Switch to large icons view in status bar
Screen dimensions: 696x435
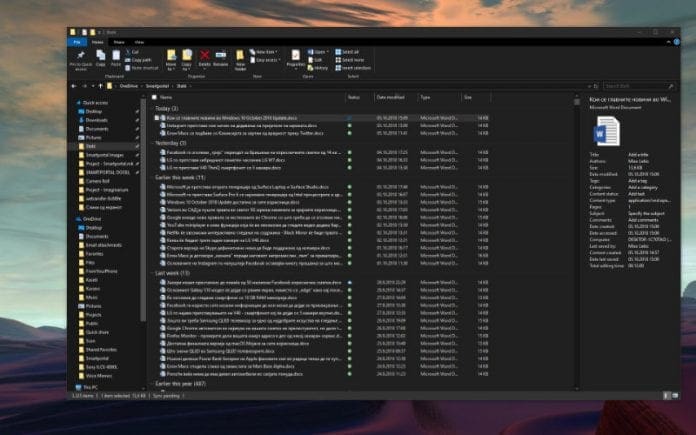[x=675, y=395]
